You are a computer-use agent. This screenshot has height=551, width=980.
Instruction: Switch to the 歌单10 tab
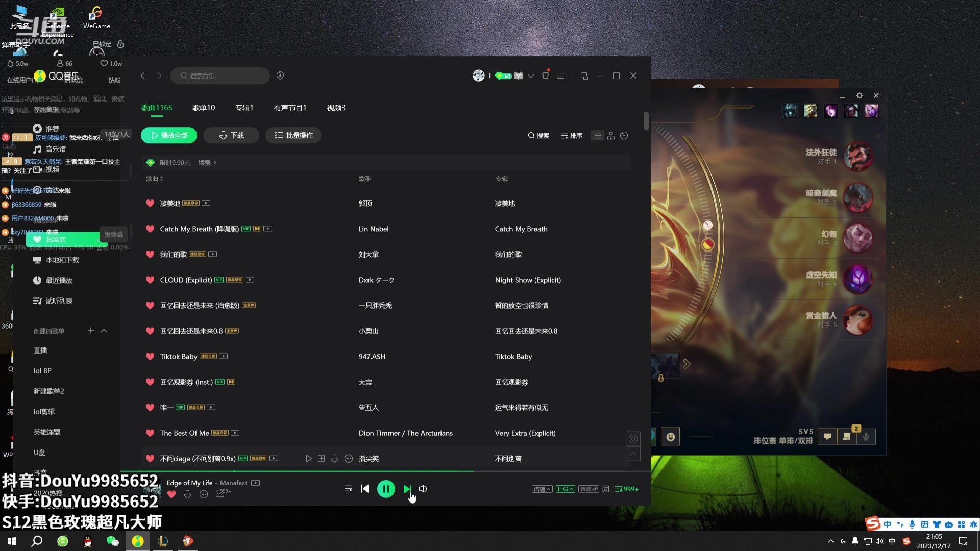click(x=204, y=108)
